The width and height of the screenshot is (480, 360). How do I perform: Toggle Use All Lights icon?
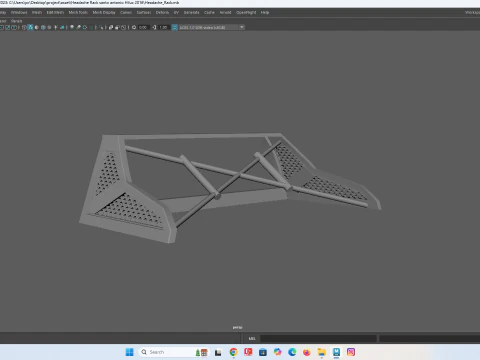55,27
